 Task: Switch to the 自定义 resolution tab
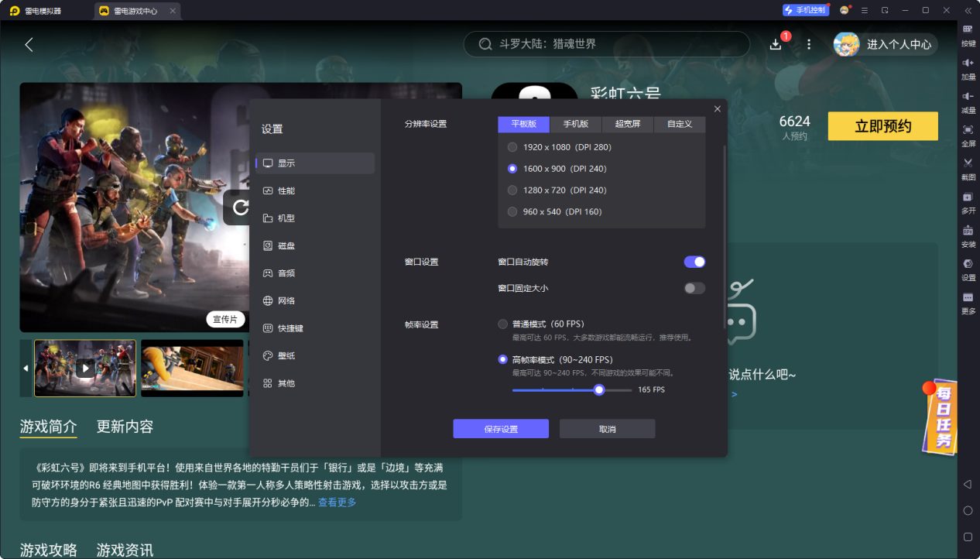pyautogui.click(x=680, y=124)
